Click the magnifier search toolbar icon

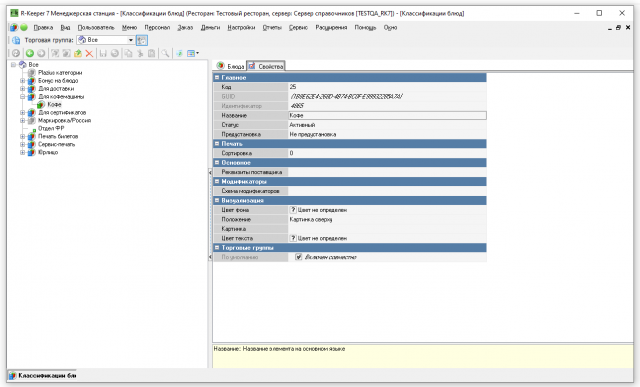(165, 53)
